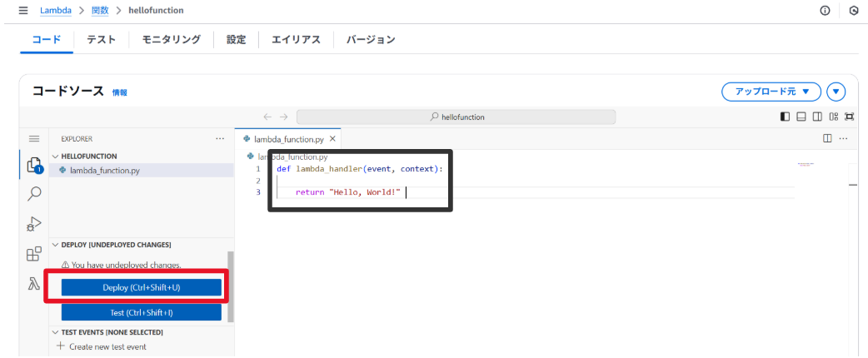Click the code minimap at editor right
The image size is (868, 358).
click(x=806, y=165)
